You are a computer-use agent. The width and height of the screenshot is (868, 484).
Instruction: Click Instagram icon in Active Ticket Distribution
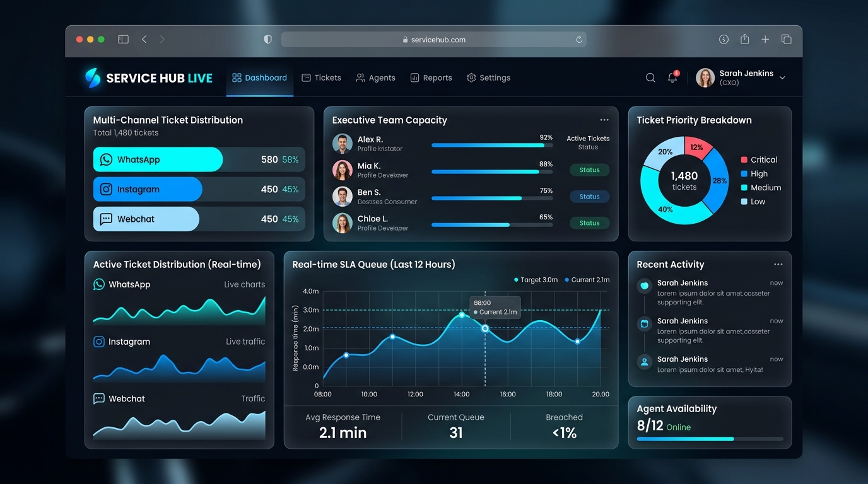coord(99,342)
